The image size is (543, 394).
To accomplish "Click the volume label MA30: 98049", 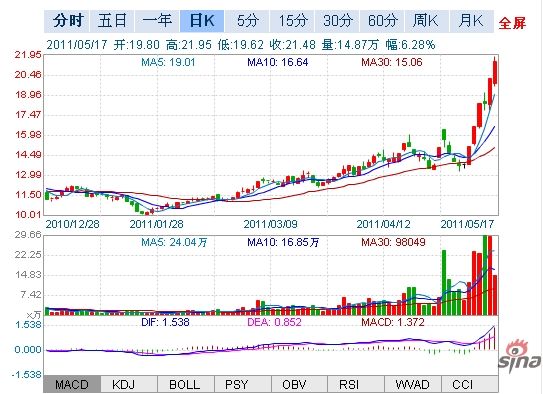I will [x=393, y=242].
